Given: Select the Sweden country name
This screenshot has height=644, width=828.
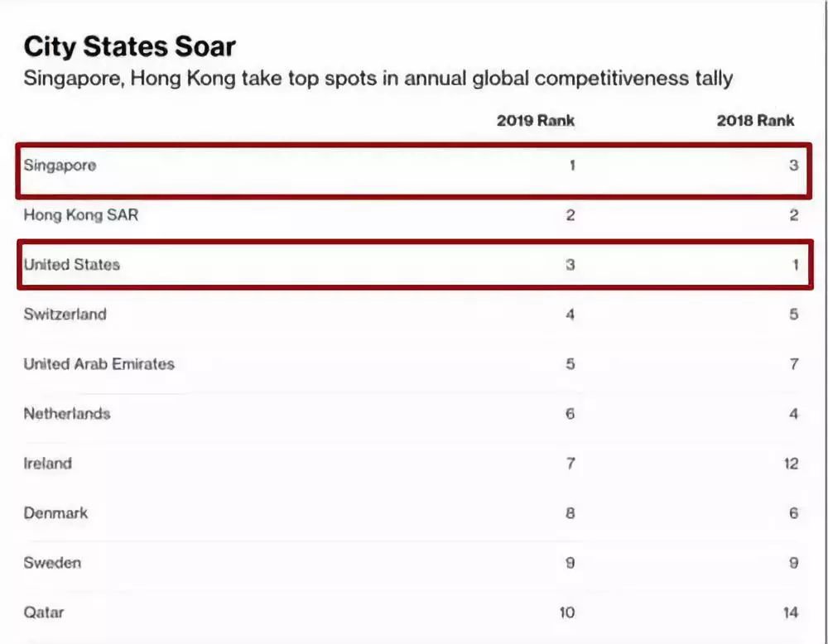Looking at the screenshot, I should click(x=52, y=563).
